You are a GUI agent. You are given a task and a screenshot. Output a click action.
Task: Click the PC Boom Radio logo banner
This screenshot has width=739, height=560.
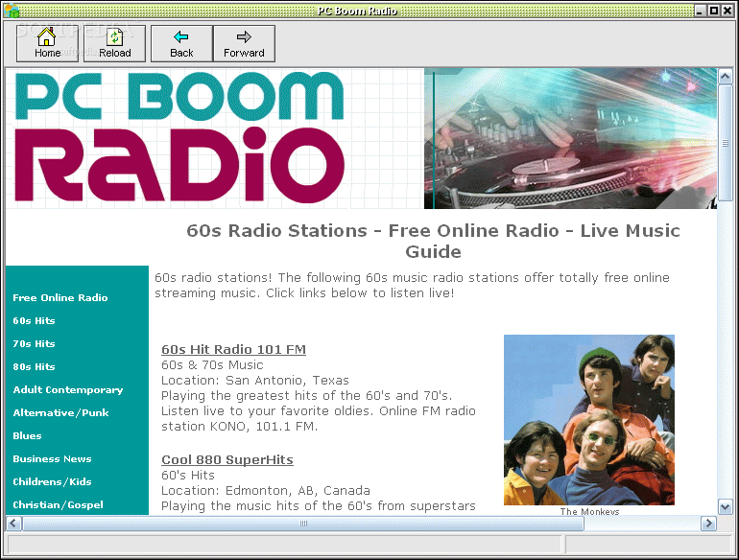[x=179, y=137]
